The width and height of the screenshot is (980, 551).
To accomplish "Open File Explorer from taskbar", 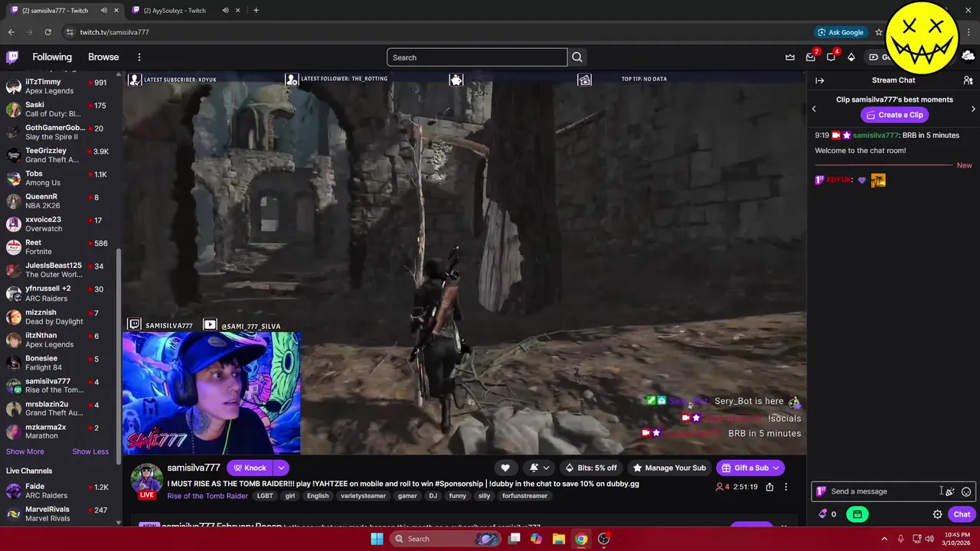I will point(559,539).
